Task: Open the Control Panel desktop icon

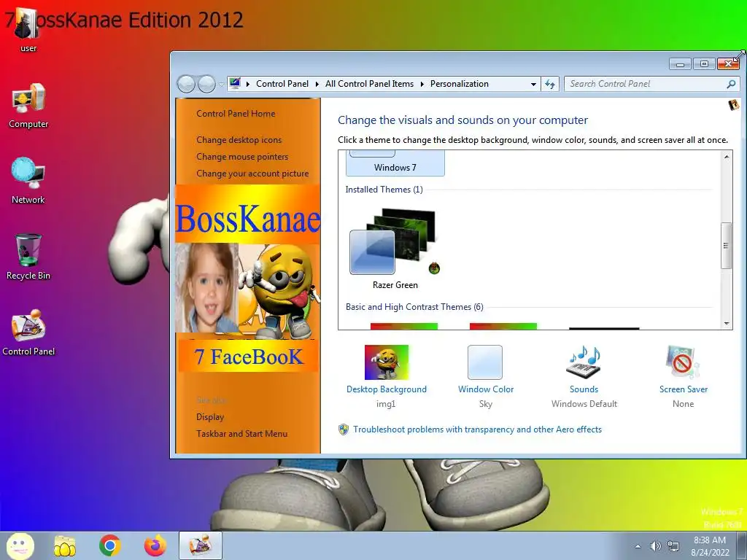Action: coord(28,333)
